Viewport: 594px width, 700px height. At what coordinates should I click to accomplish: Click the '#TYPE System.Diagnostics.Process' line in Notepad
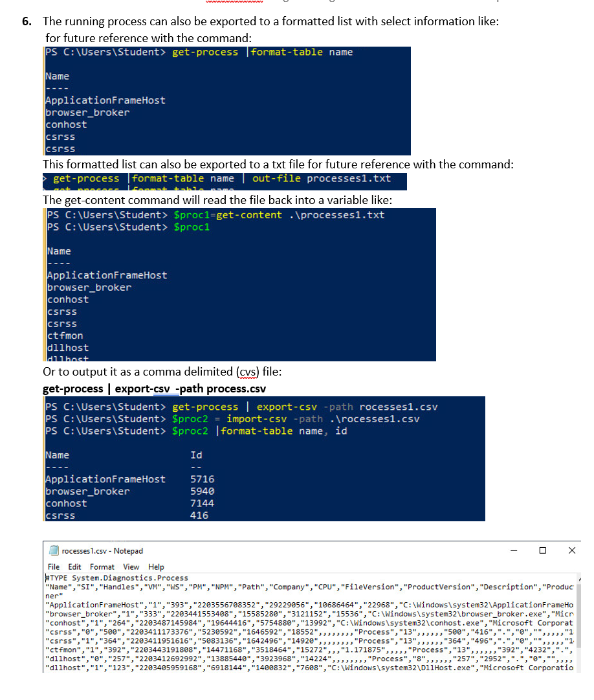(117, 578)
